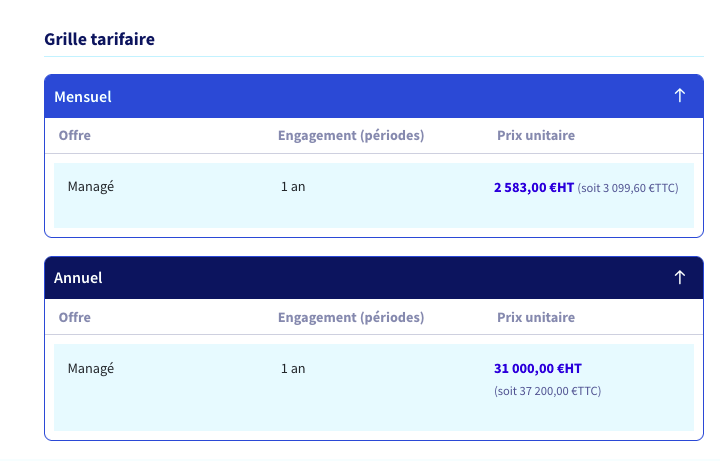Collapse the Annuel section arrow icon
The width and height of the screenshot is (720, 461).
pos(680,277)
